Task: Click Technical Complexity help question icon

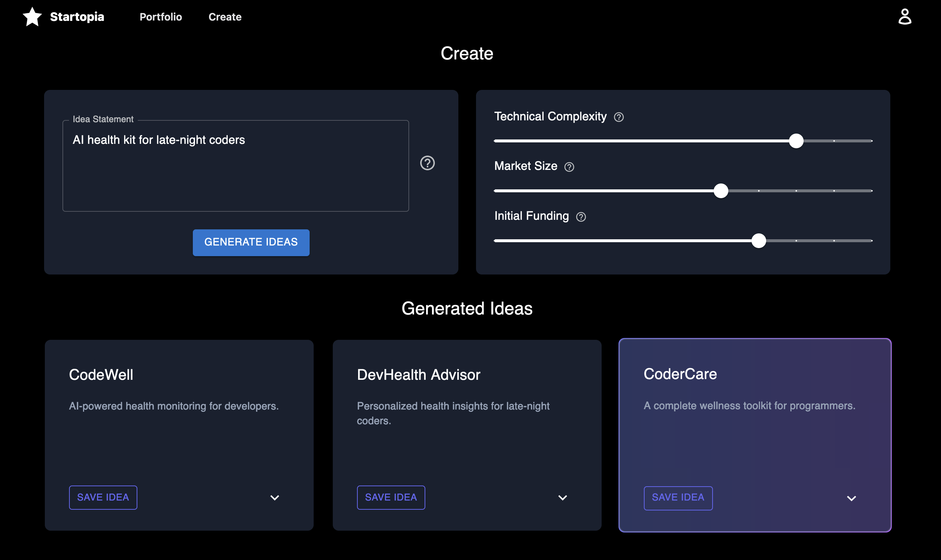Action: [x=619, y=117]
